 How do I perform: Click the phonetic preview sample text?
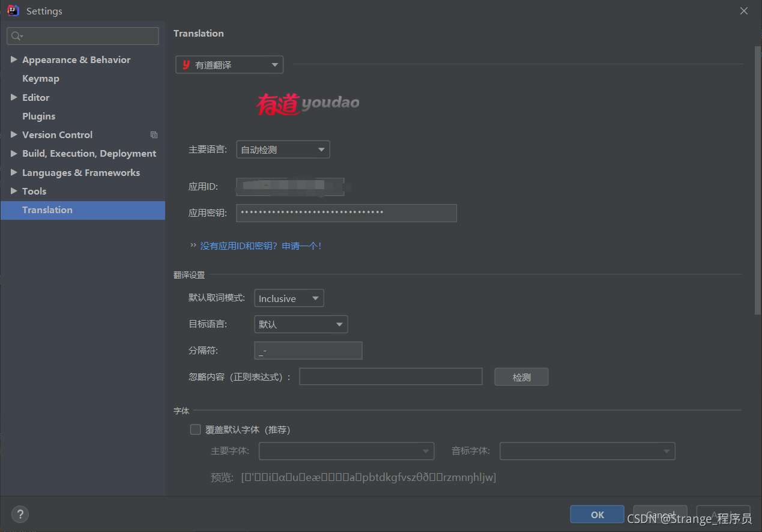coord(369,477)
